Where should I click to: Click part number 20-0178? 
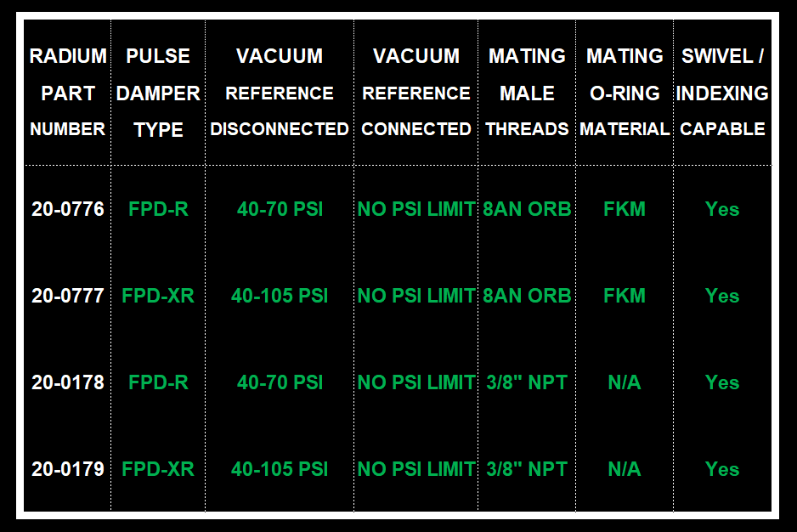[x=68, y=382]
